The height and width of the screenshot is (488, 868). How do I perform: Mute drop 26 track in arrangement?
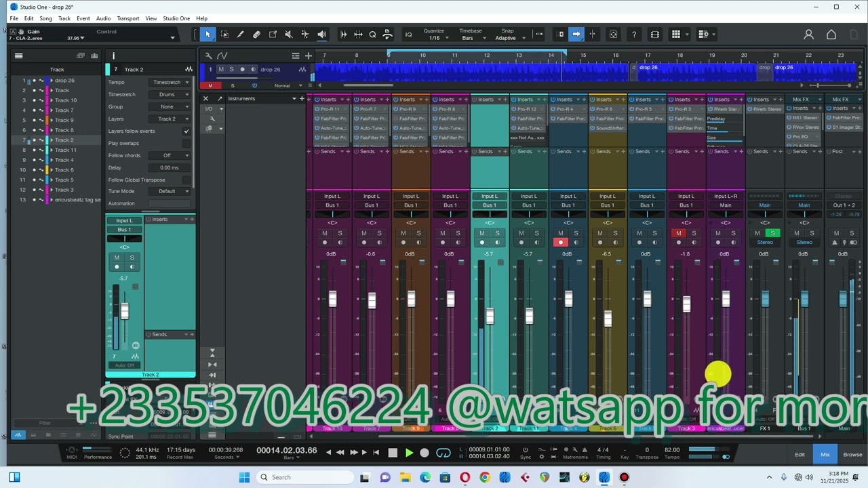click(221, 69)
